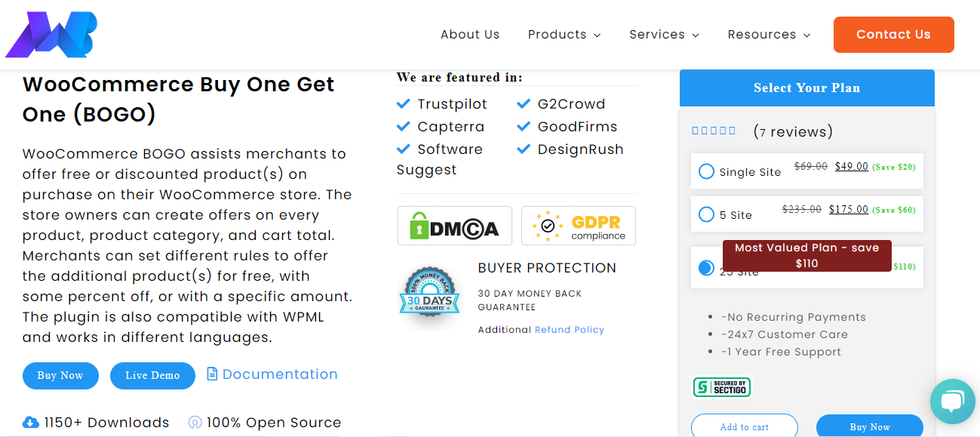Click the open source icon
The height and width of the screenshot is (437, 980).
coord(195,422)
